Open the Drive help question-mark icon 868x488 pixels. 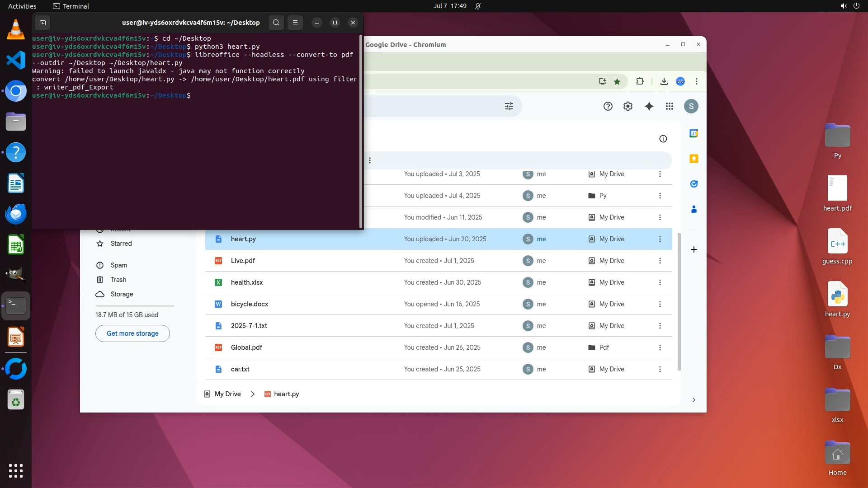coord(608,106)
